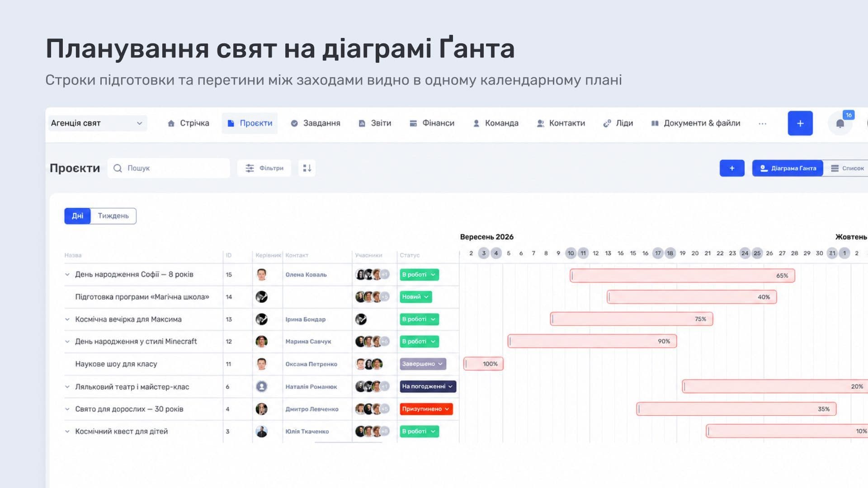Open the Фінанси tab
This screenshot has height=488, width=868.
point(432,123)
